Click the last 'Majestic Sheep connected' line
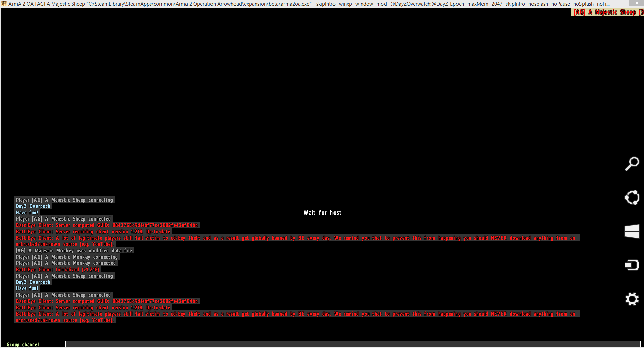 [63, 295]
